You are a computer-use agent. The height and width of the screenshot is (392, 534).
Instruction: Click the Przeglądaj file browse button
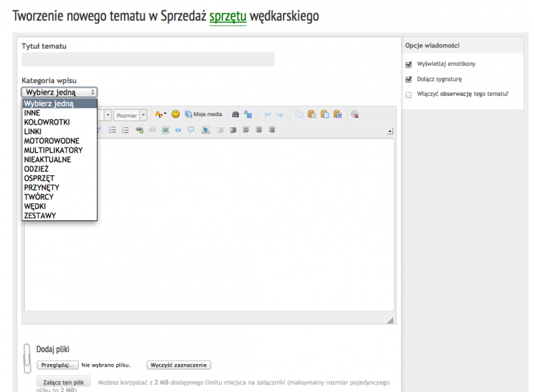pyautogui.click(x=58, y=365)
